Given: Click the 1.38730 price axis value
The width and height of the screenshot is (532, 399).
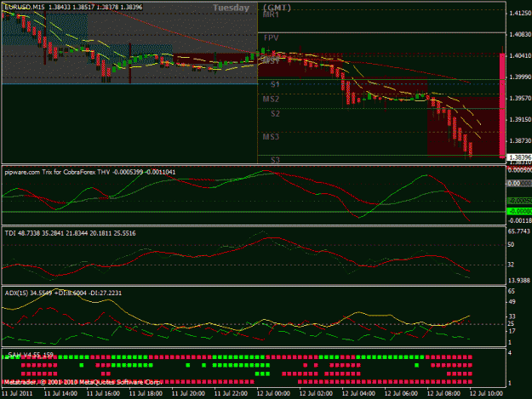Looking at the screenshot, I should click(520, 140).
